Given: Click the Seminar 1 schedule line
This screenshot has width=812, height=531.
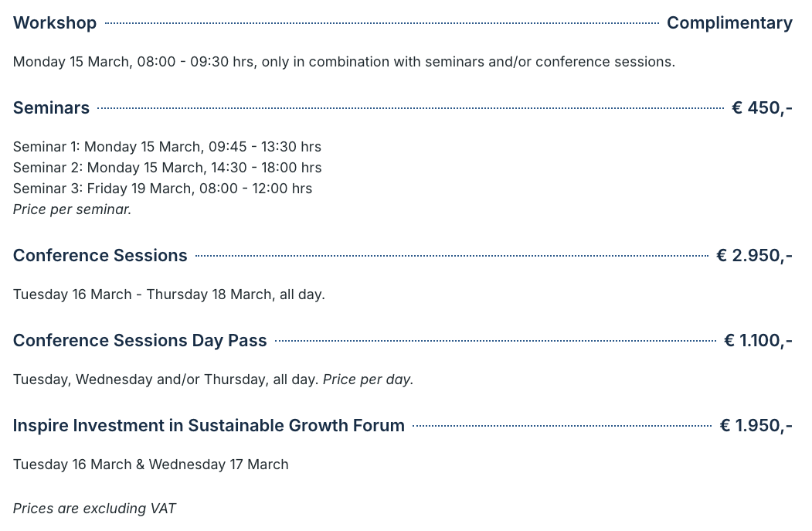Looking at the screenshot, I should pyautogui.click(x=167, y=147).
